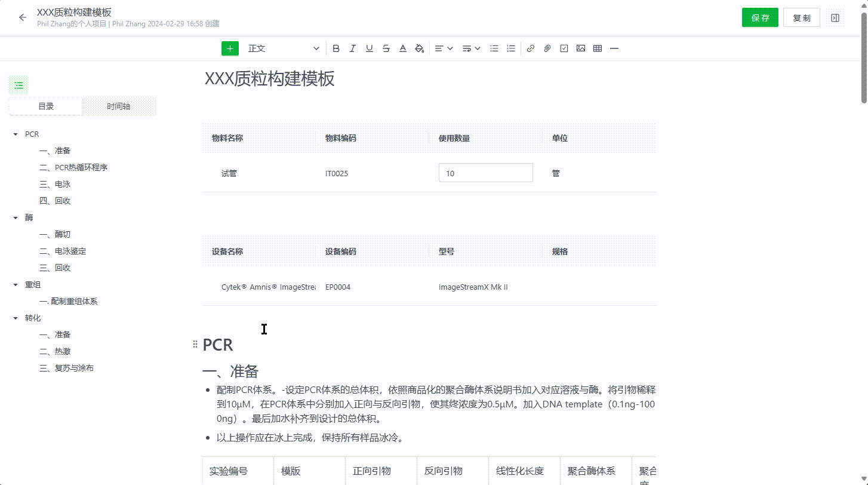Insert a checkbox task item
The image size is (868, 485).
click(564, 48)
